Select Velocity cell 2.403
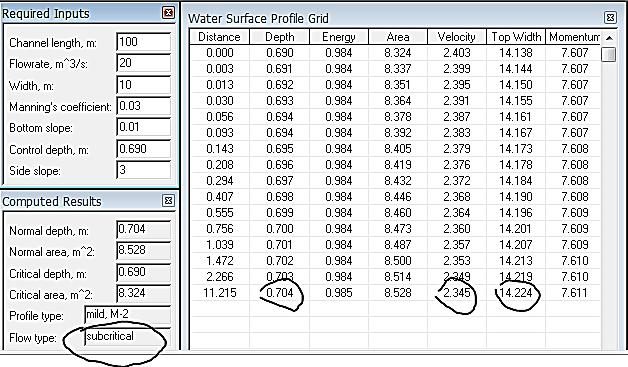Screen dimensions: 628x367 457,53
